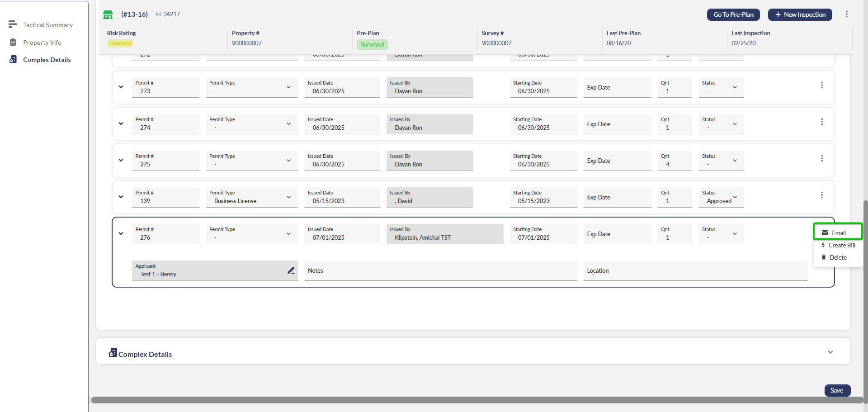Select Create Bill in the context menu
This screenshot has height=412, width=868.
841,245
